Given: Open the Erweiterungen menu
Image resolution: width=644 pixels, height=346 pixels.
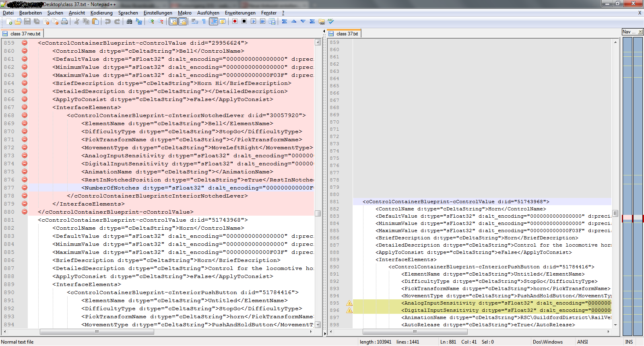Looking at the screenshot, I should coord(240,13).
